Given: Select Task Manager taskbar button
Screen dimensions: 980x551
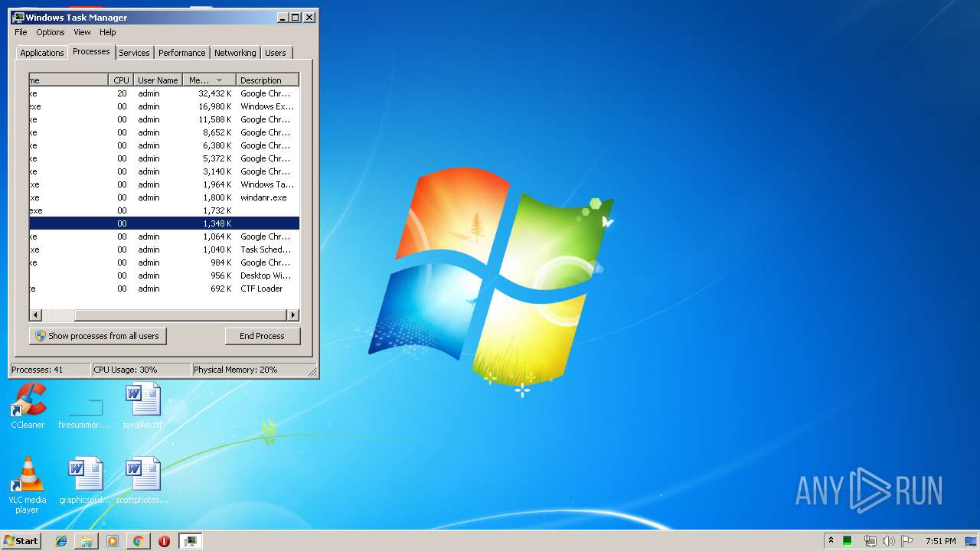Looking at the screenshot, I should (190, 541).
